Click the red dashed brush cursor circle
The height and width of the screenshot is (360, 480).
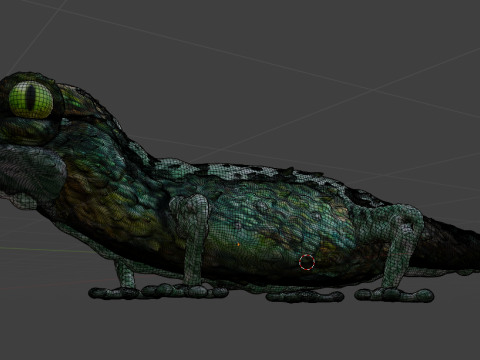click(x=307, y=262)
